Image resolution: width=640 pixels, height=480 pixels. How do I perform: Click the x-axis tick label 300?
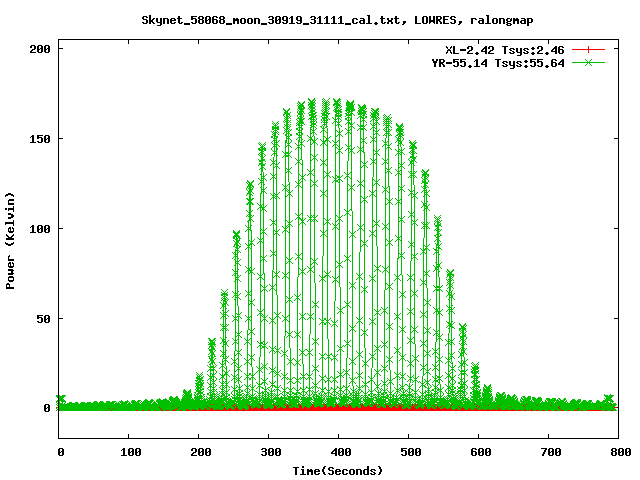[271, 452]
